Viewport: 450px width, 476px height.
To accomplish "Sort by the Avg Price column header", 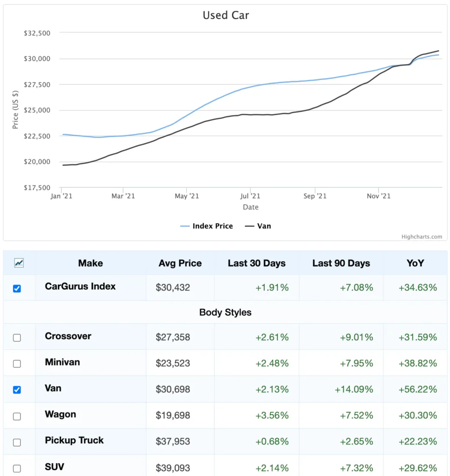I will coord(180,263).
